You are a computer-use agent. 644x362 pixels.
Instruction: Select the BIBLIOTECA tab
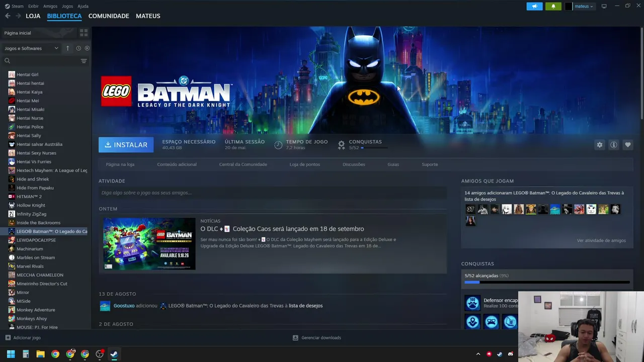point(64,16)
